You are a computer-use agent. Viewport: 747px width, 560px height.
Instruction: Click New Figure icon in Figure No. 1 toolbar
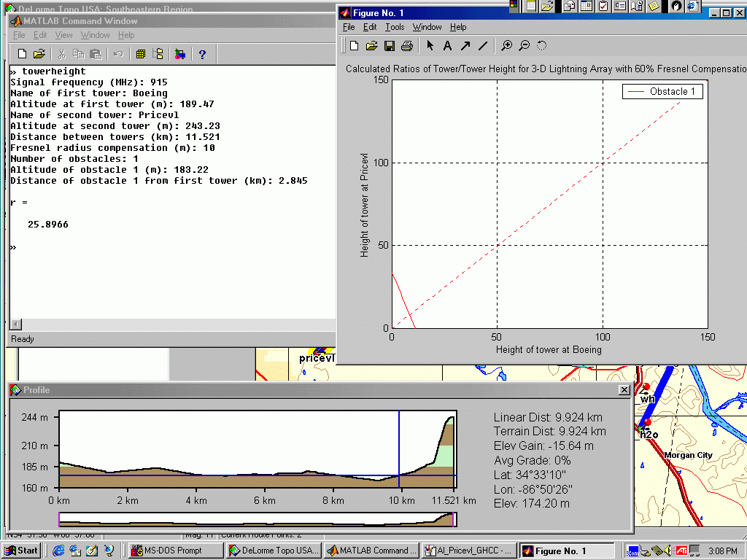pos(354,46)
